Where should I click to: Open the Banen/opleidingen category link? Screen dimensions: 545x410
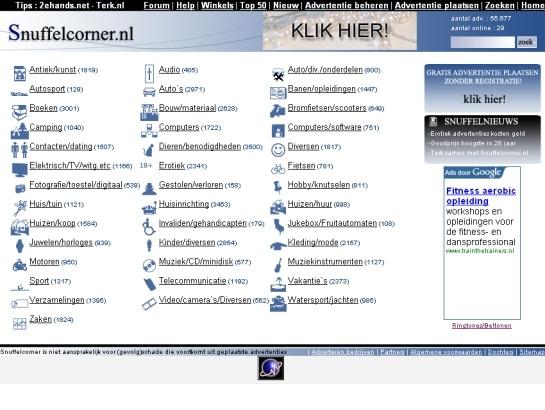322,89
